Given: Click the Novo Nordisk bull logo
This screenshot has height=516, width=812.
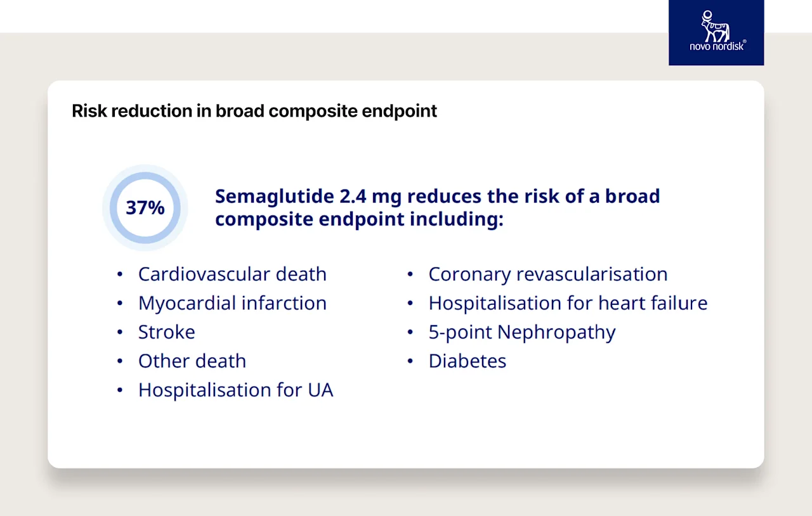Looking at the screenshot, I should (715, 26).
